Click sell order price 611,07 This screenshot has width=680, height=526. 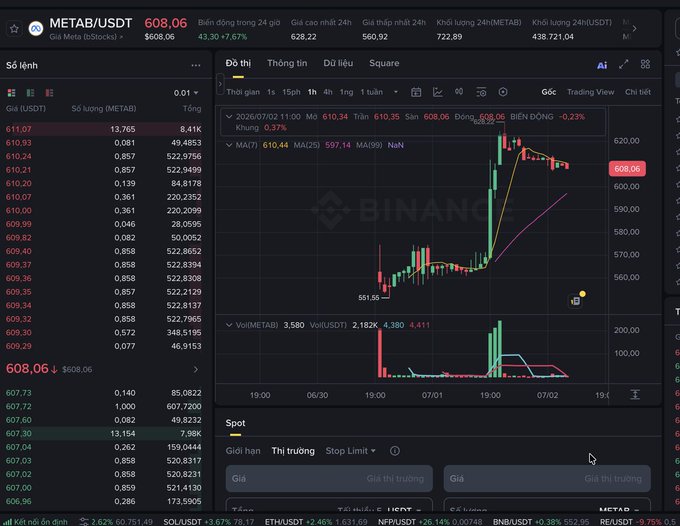click(x=19, y=129)
